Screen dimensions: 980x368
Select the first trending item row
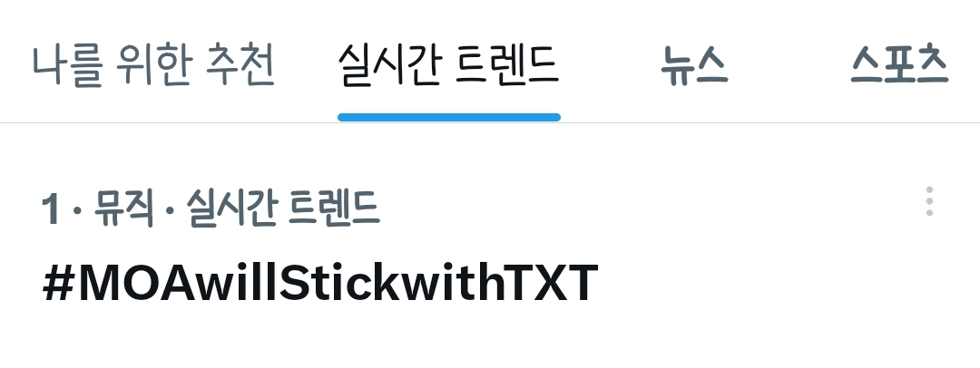[x=490, y=247]
